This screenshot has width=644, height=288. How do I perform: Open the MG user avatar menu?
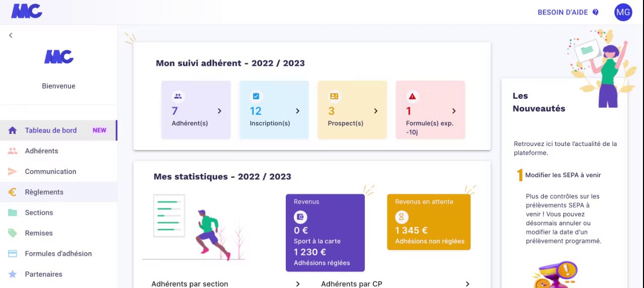point(623,12)
